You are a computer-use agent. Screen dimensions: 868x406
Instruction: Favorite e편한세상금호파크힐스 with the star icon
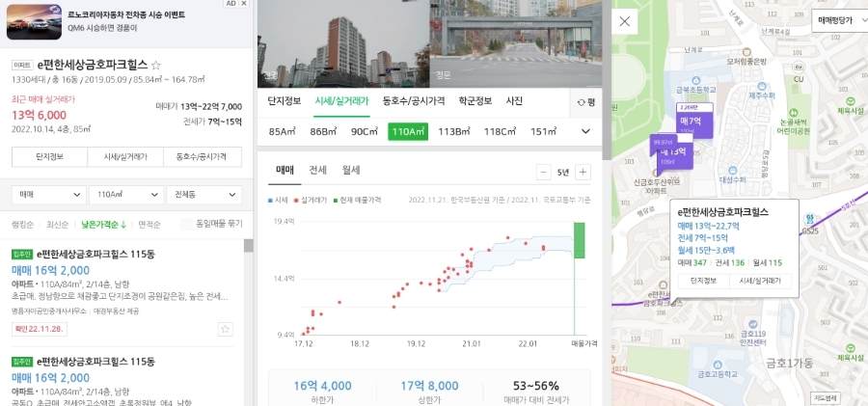coord(156,65)
